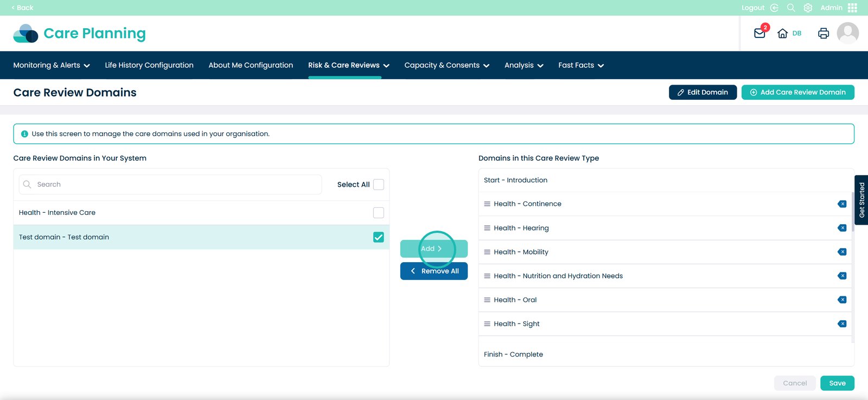Expand the Monitoring & Alerts dropdown
The image size is (868, 400).
[52, 65]
